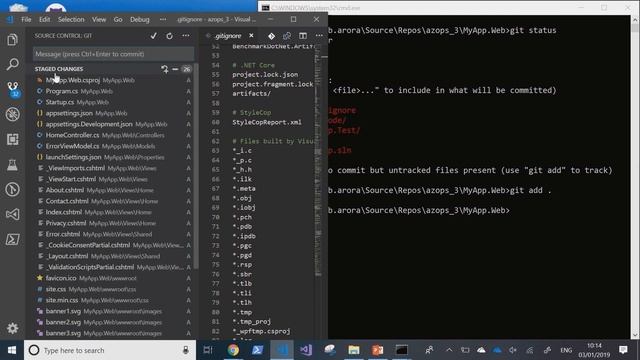Viewport: 640px width, 360px height.
Task: Open PowerShell from the taskbar
Action: coord(257,350)
